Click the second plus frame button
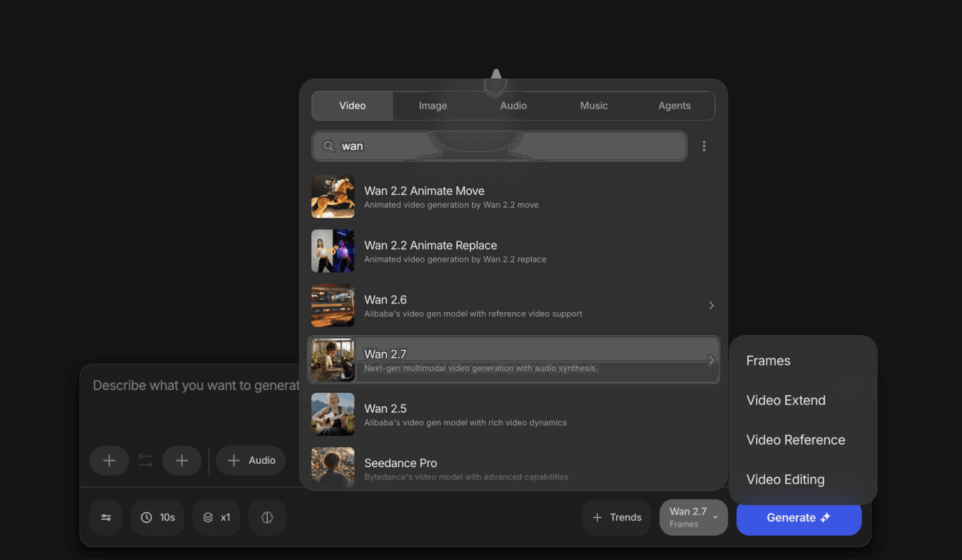Image resolution: width=962 pixels, height=560 pixels. pos(181,460)
